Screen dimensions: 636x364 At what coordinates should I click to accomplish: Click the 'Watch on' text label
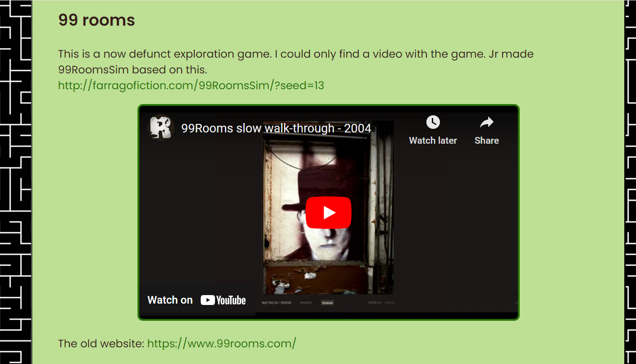pyautogui.click(x=170, y=300)
